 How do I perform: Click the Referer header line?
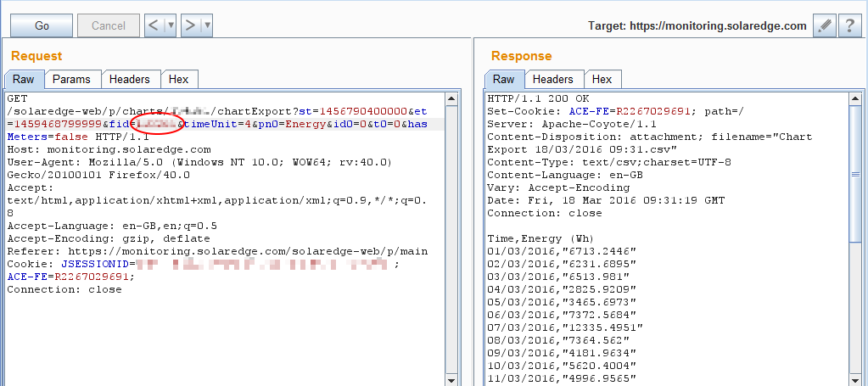click(217, 251)
